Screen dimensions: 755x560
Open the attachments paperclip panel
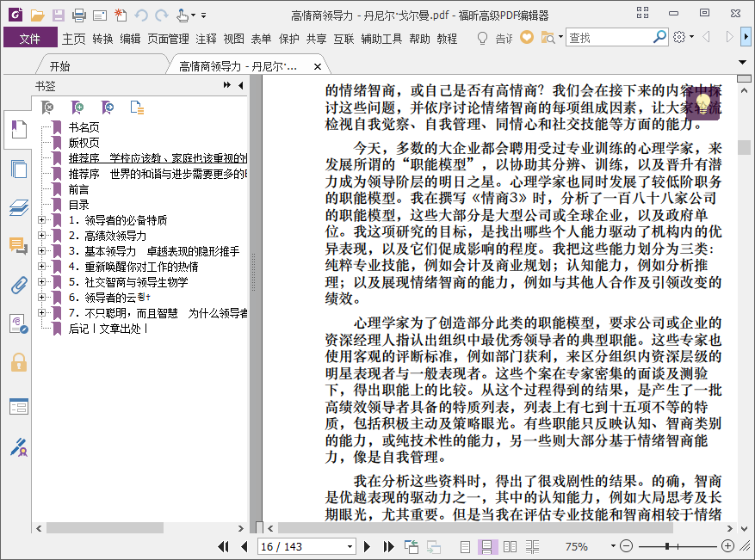19,286
